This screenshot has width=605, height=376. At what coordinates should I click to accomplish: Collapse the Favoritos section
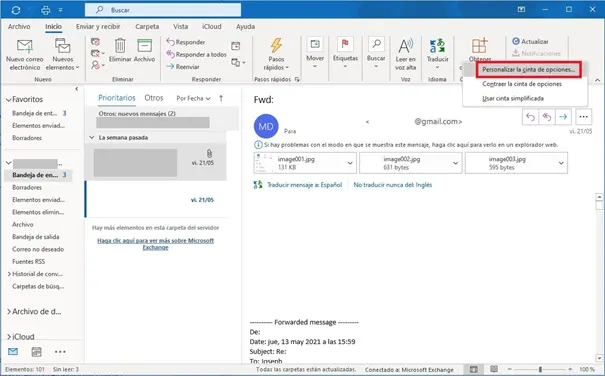click(8, 100)
